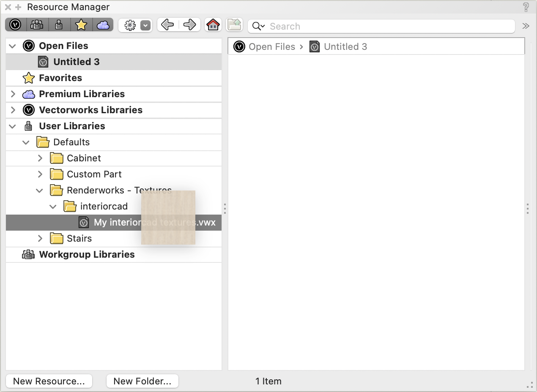Click Open Files in the breadcrumb path
Screen dimensions: 537x392
(x=272, y=46)
